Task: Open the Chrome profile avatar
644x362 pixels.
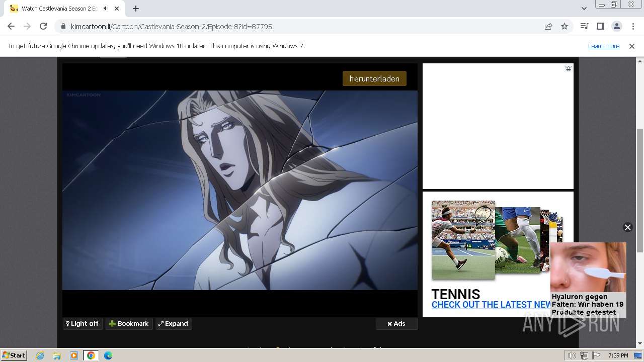Action: click(x=616, y=27)
